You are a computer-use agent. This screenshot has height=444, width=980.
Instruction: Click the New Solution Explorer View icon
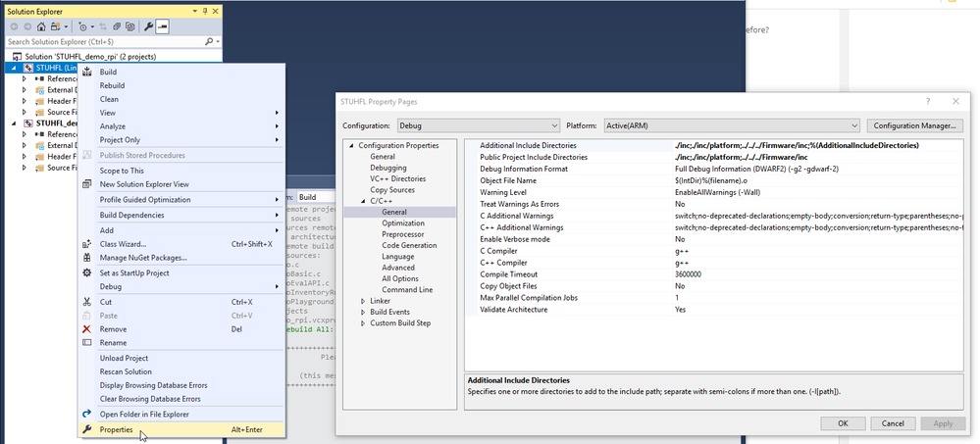87,184
